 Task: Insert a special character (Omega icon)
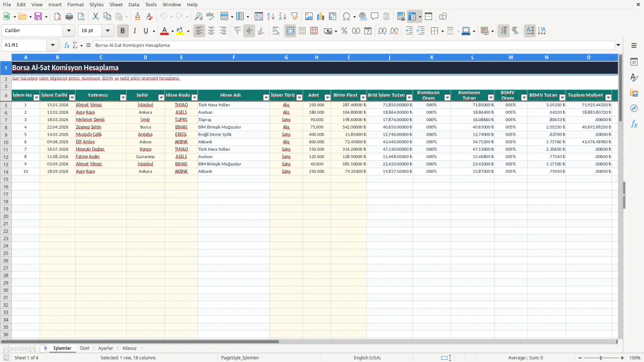346,17
